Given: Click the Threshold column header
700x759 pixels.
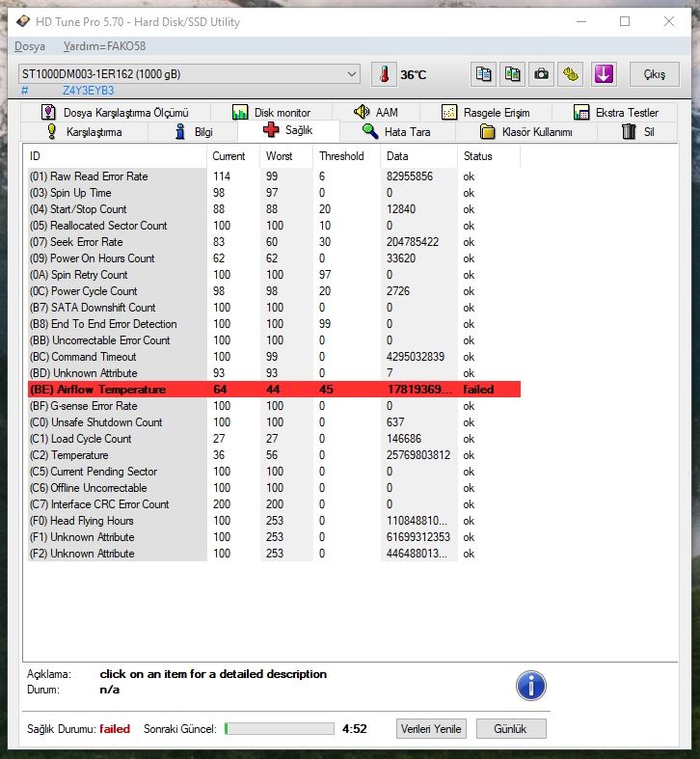Looking at the screenshot, I should [x=346, y=156].
